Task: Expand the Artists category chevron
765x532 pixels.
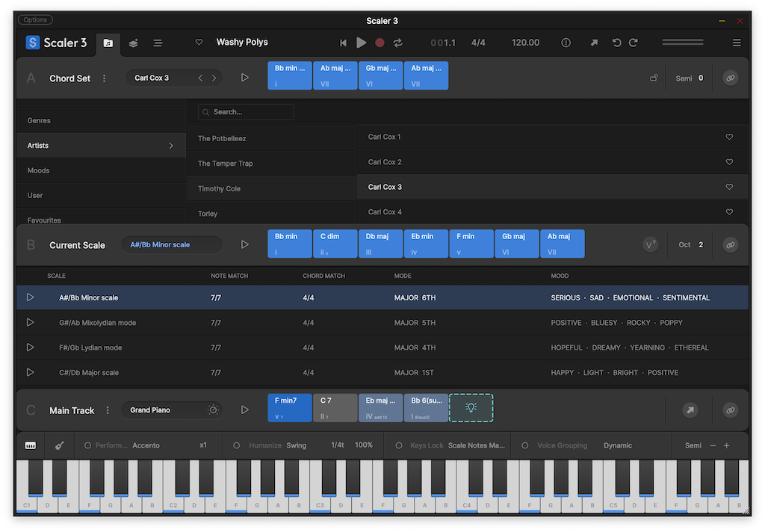Action: tap(171, 146)
